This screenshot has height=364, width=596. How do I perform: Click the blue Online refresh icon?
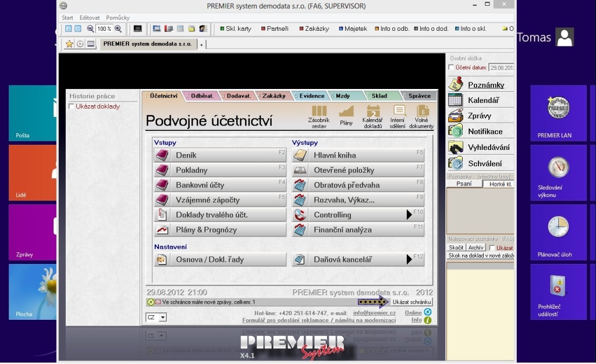(428, 312)
